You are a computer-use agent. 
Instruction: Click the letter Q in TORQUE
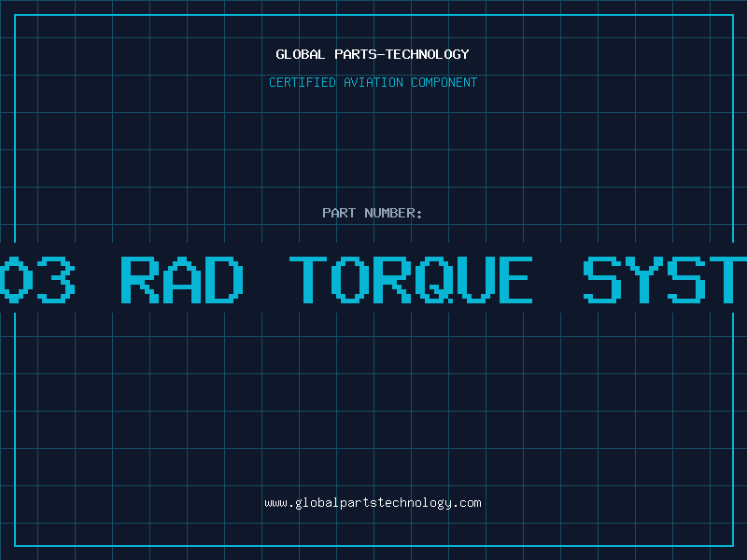pyautogui.click(x=443, y=279)
